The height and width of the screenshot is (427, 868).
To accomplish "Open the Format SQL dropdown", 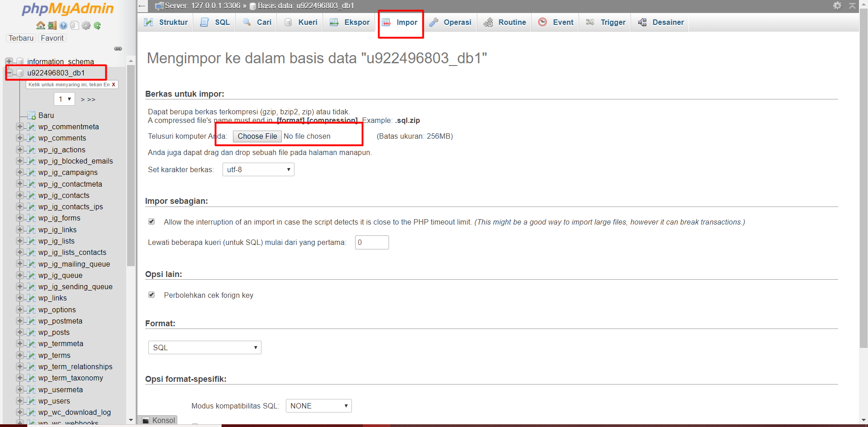I will coord(205,347).
